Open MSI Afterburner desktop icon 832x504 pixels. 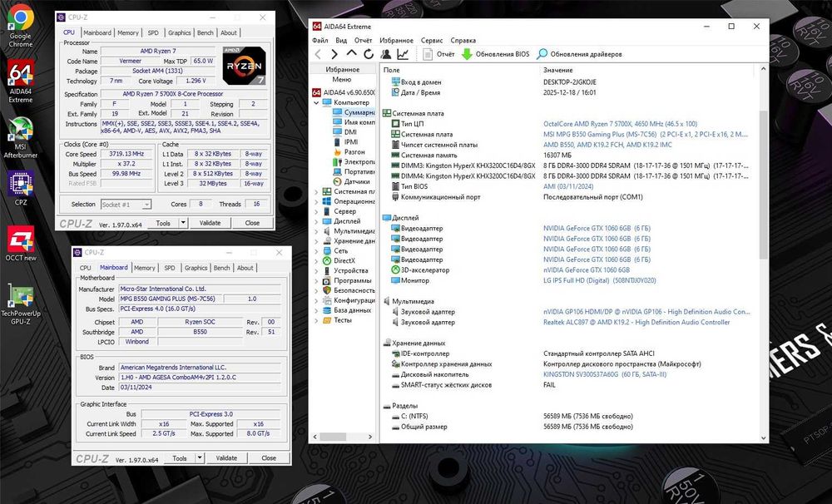[x=20, y=137]
